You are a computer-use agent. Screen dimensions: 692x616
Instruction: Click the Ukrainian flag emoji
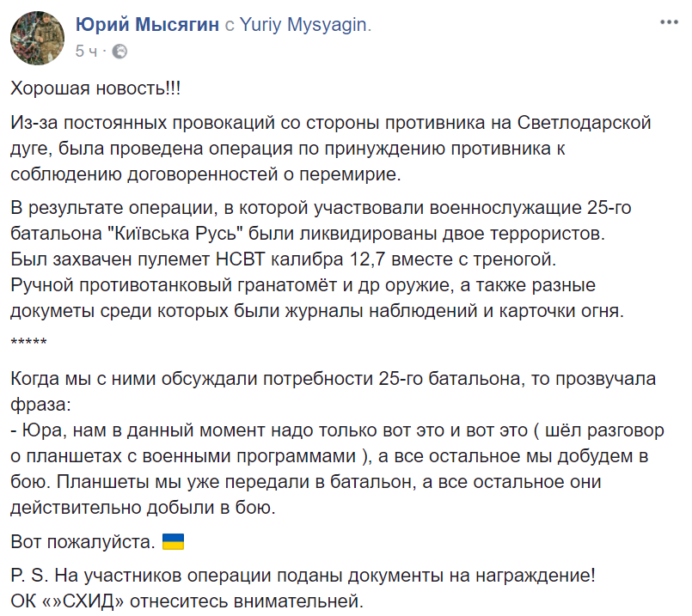[173, 541]
